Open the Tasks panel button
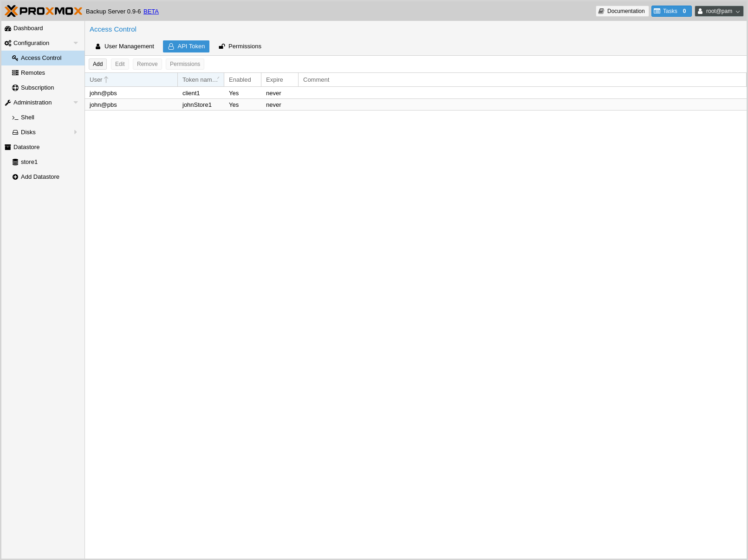This screenshot has width=748, height=560. 671,11
